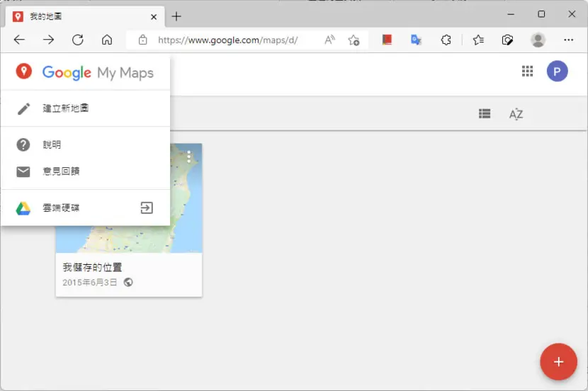Open the Google account P avatar
The width and height of the screenshot is (588, 391).
pyautogui.click(x=557, y=72)
